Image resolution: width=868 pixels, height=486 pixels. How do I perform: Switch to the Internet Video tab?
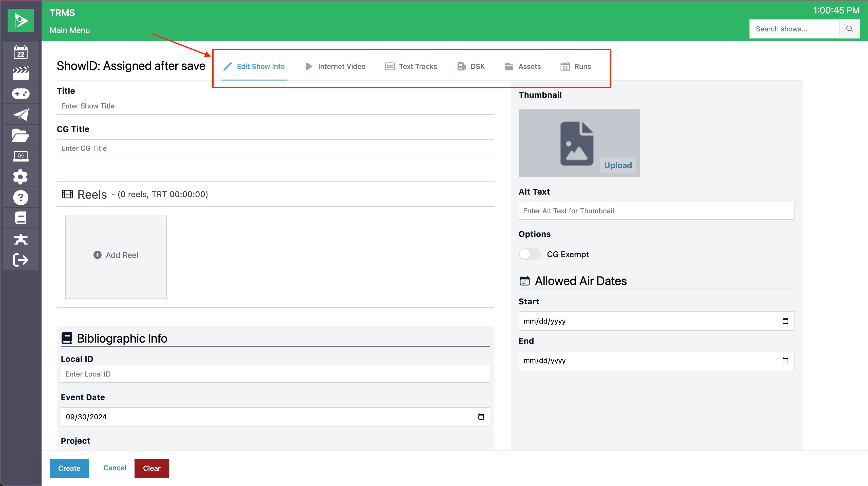coord(335,66)
